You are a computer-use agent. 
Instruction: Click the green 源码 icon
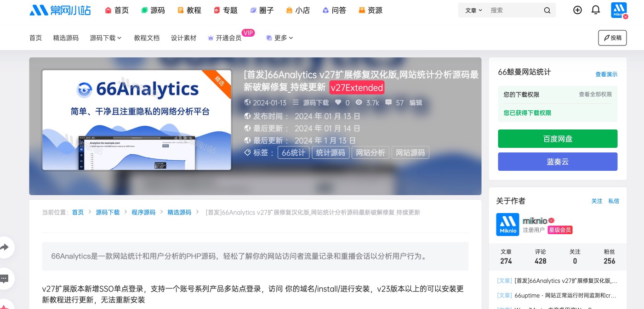144,10
